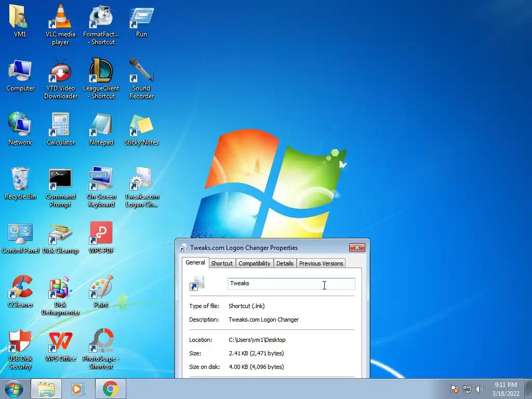Close the Logon Changer Properties dialog
The image size is (532, 399).
tap(357, 248)
